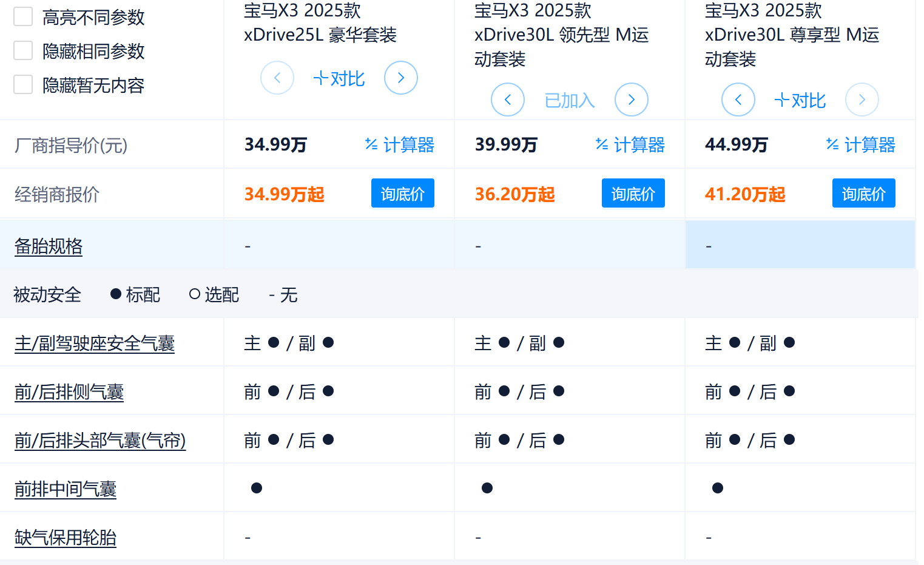This screenshot has width=924, height=565.
Task: Add xDrive30L 尊享型 to 对比
Action: pyautogui.click(x=800, y=100)
